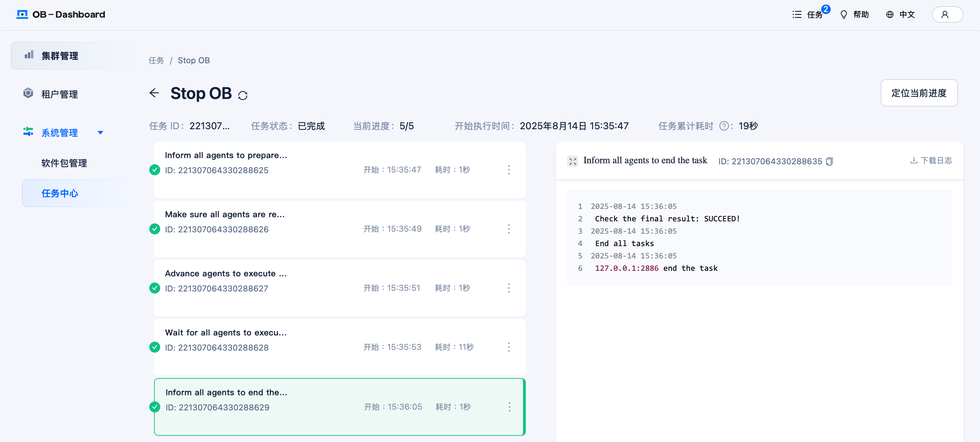This screenshot has height=442, width=980.
Task: Click log line End all tasks
Action: pyautogui.click(x=624, y=243)
